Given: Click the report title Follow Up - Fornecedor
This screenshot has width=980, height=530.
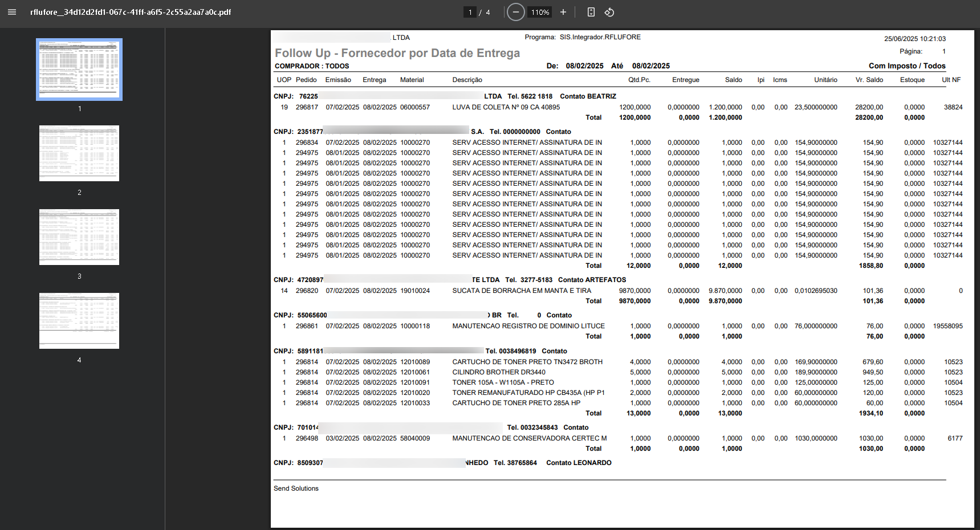Looking at the screenshot, I should tap(397, 53).
